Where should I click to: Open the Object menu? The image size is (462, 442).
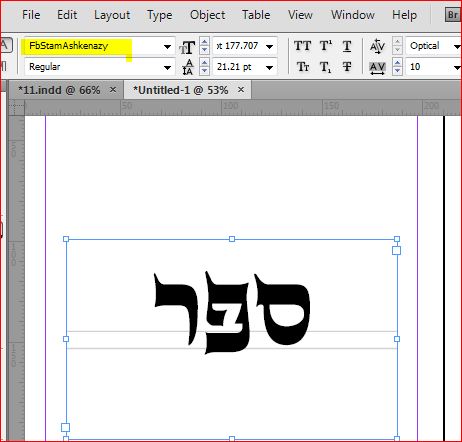(207, 15)
